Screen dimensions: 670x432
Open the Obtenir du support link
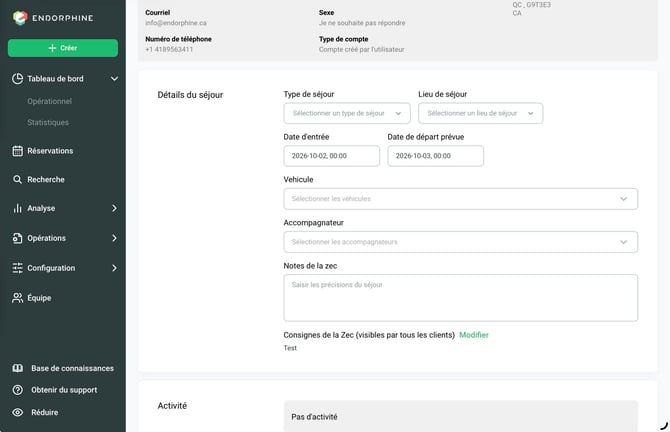[64, 390]
